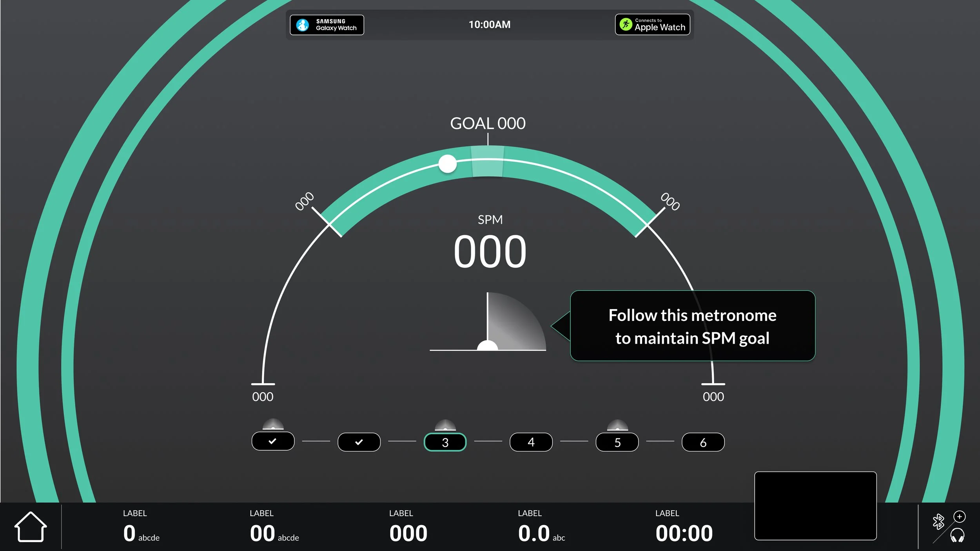Tap the metronome icon above the first checked step
Viewport: 980px width, 551px height.
pos(273,424)
